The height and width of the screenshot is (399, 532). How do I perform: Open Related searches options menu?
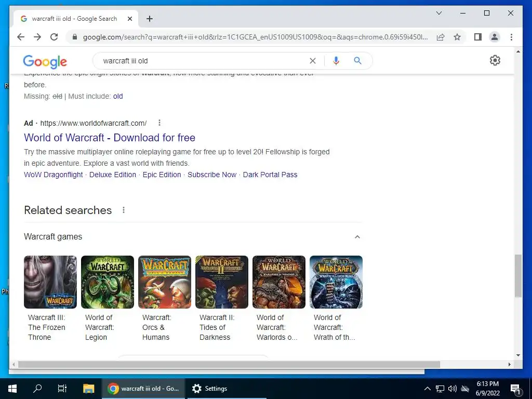pyautogui.click(x=124, y=210)
